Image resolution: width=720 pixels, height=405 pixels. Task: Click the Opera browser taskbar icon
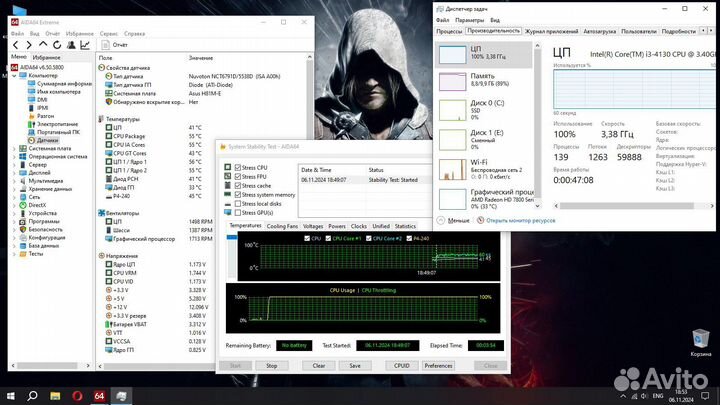tap(77, 396)
